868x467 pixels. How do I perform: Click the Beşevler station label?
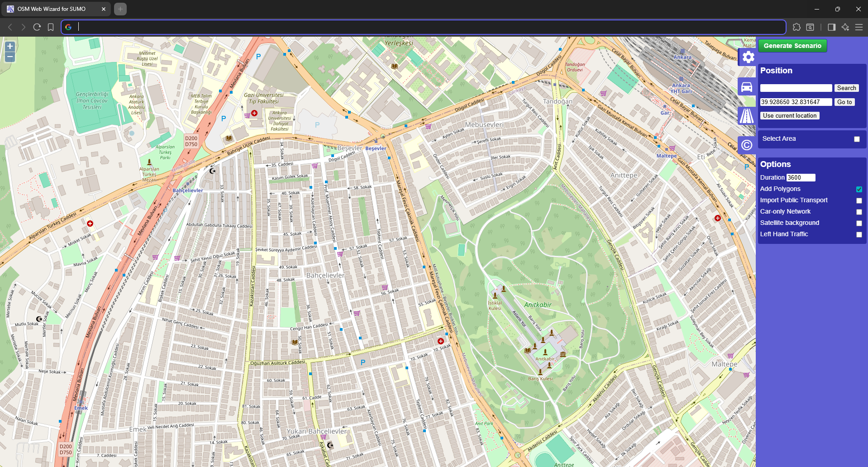376,148
